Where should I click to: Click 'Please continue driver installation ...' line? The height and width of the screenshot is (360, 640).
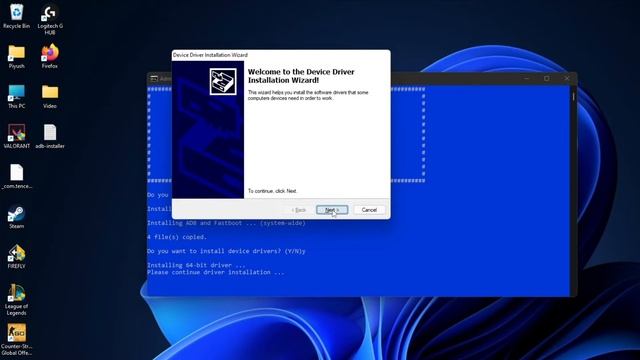point(216,272)
